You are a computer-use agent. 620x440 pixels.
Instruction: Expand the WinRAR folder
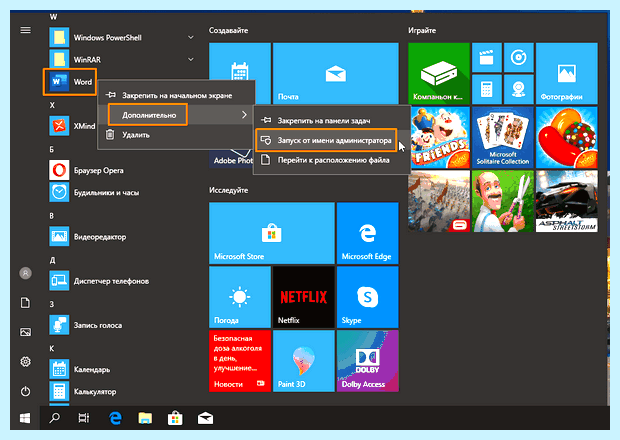pyautogui.click(x=191, y=60)
